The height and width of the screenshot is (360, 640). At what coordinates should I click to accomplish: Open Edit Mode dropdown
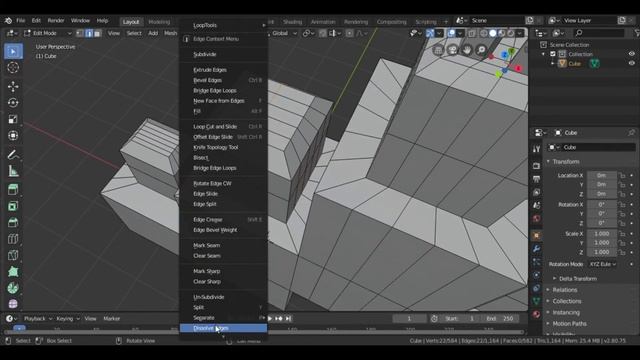[x=48, y=33]
